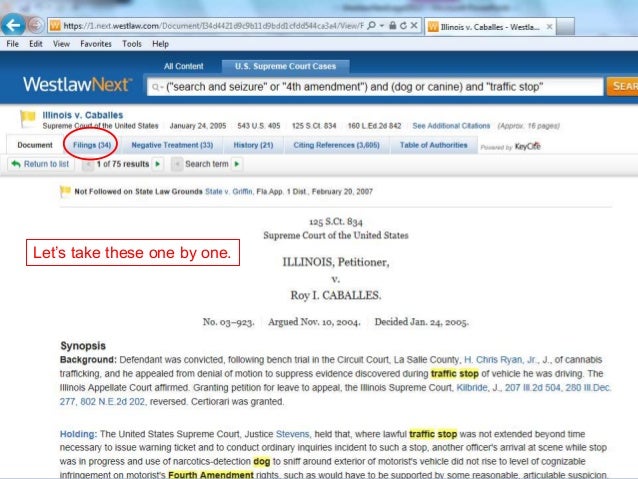The width and height of the screenshot is (638, 479).
Task: Open the Tools menu
Action: click(x=132, y=44)
